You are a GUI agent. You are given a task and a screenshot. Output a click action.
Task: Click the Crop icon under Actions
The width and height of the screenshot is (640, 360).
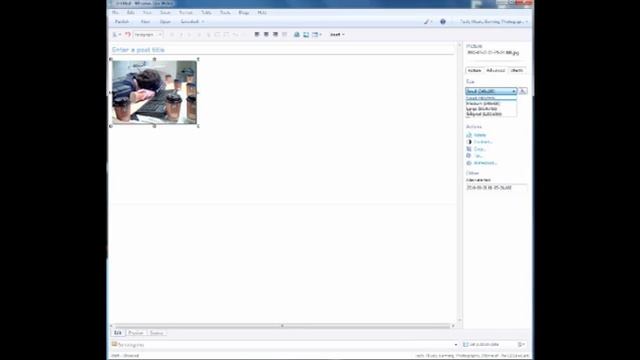click(469, 149)
